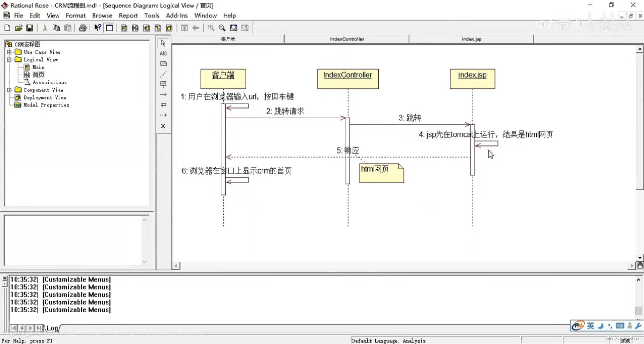The width and height of the screenshot is (644, 344).
Task: Open the Format menu
Action: pyautogui.click(x=76, y=15)
